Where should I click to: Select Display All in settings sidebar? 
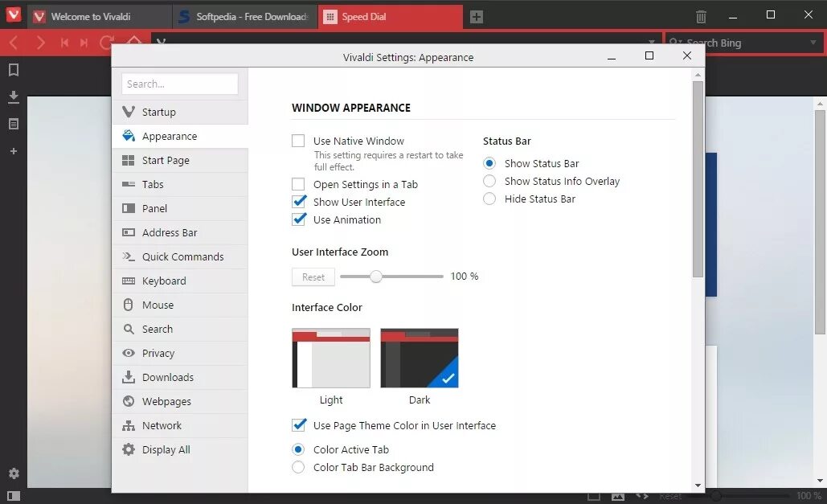tap(180, 449)
